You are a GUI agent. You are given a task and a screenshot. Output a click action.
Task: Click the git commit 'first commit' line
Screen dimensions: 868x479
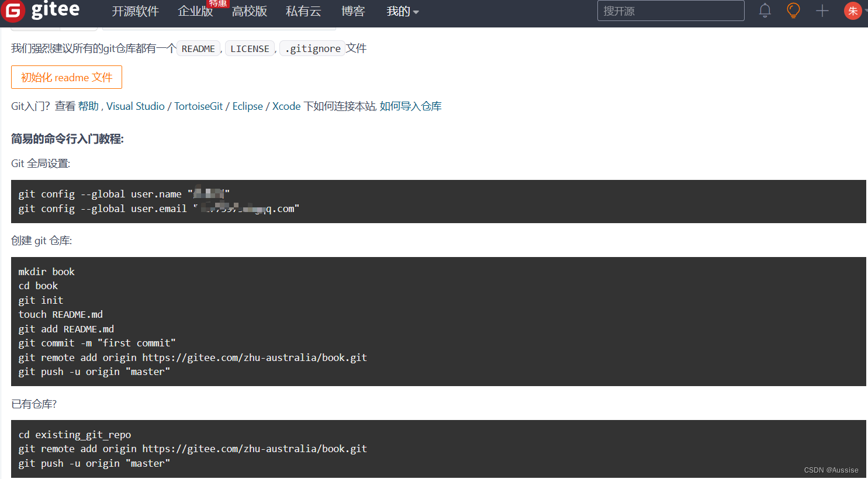[97, 343]
